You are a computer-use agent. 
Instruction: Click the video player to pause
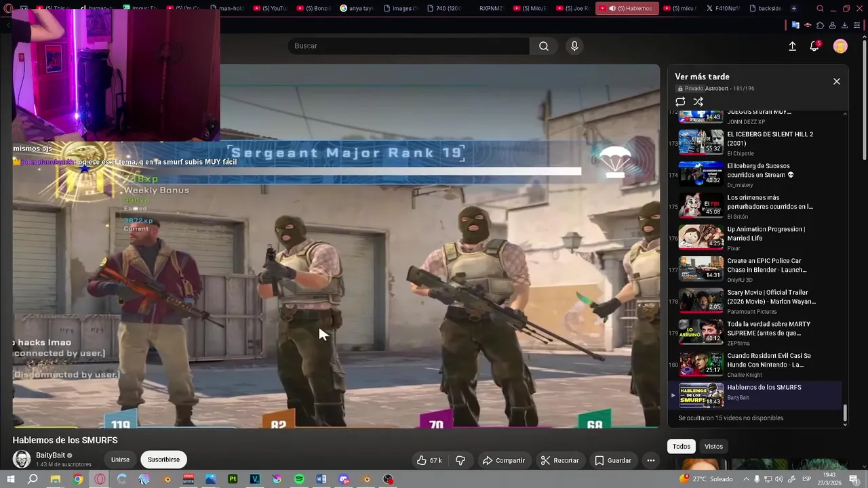(x=336, y=246)
